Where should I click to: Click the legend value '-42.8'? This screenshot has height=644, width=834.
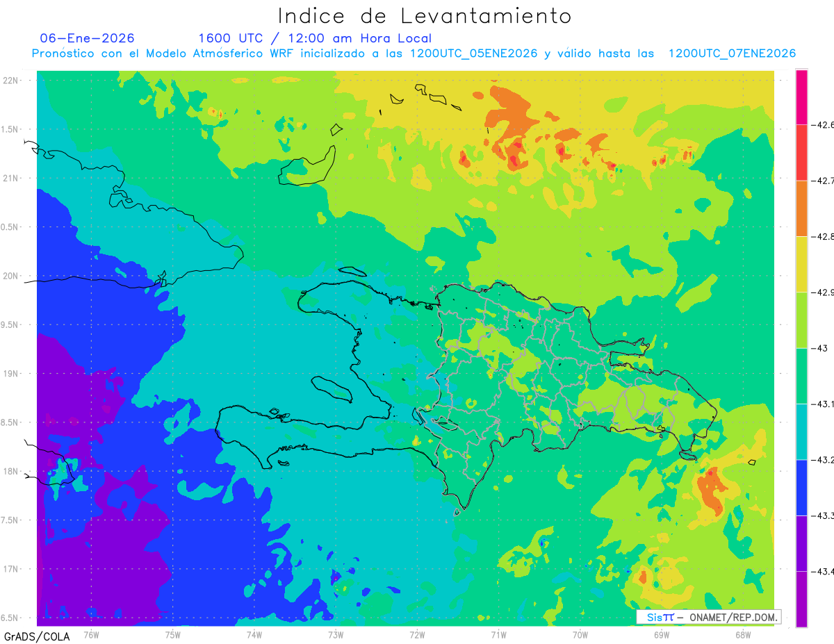tap(821, 236)
